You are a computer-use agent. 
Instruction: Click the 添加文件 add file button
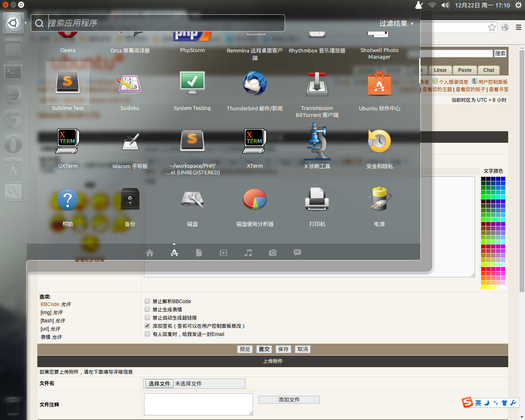coord(289,399)
